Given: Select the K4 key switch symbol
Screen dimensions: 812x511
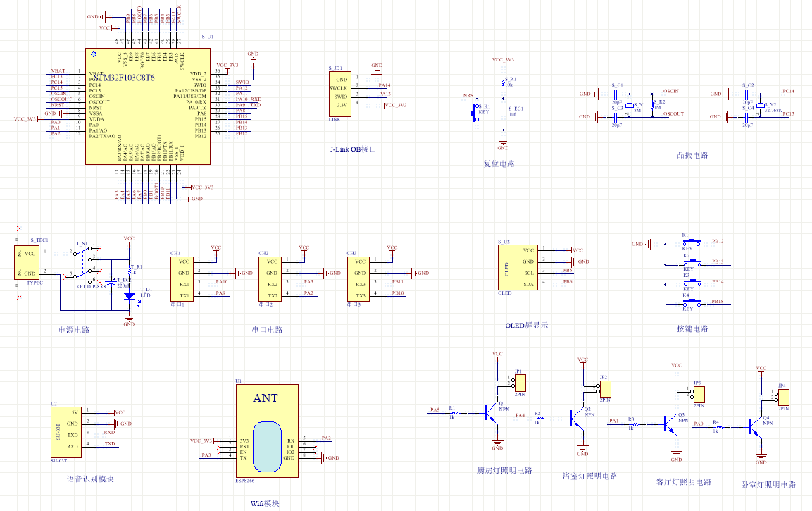Looking at the screenshot, I should tap(692, 303).
